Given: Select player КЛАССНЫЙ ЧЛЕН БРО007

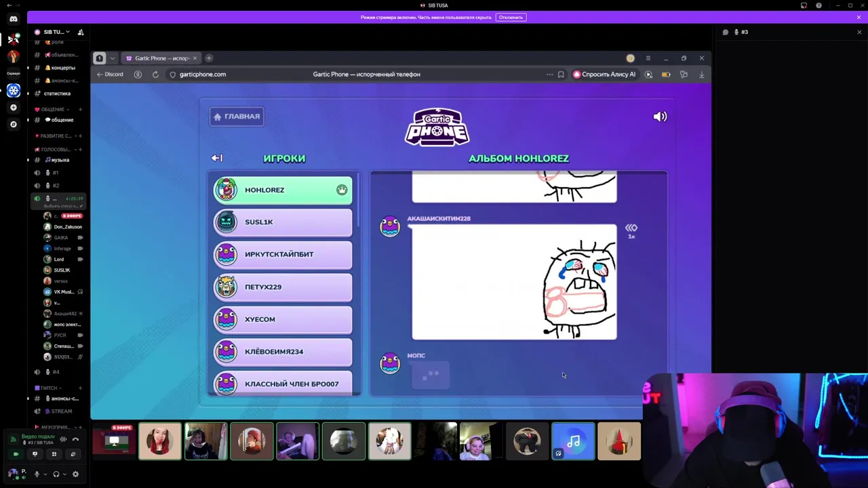Looking at the screenshot, I should [x=283, y=383].
